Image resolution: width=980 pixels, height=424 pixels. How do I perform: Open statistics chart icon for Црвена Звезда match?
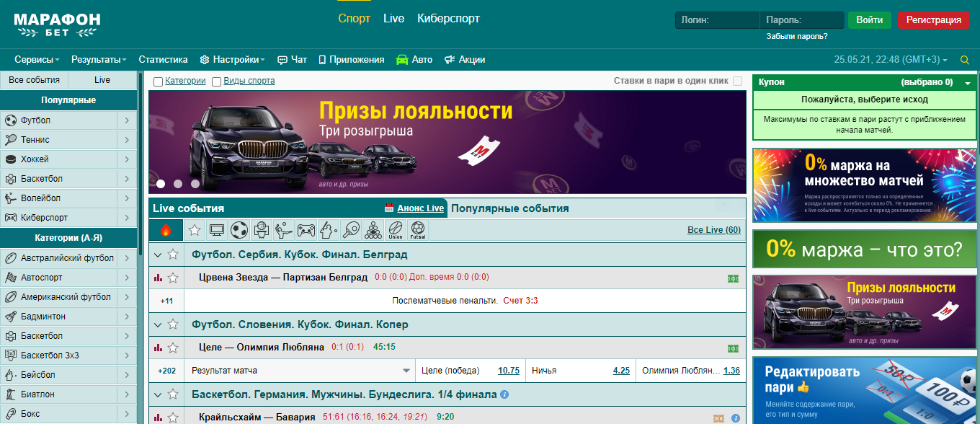[158, 278]
